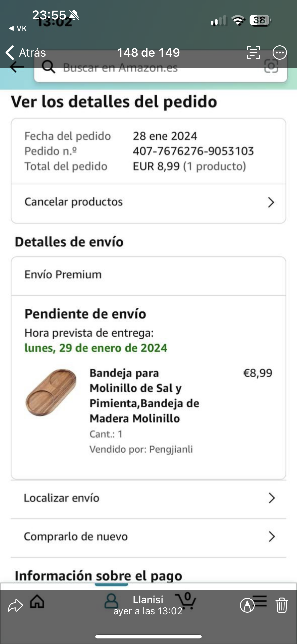Expand Cancelar productos chevron

271,202
